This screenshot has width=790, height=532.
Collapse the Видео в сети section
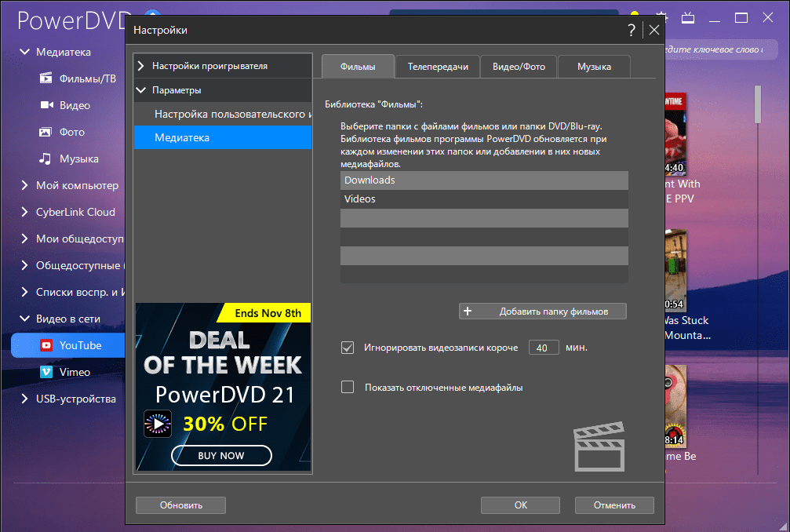[x=24, y=319]
